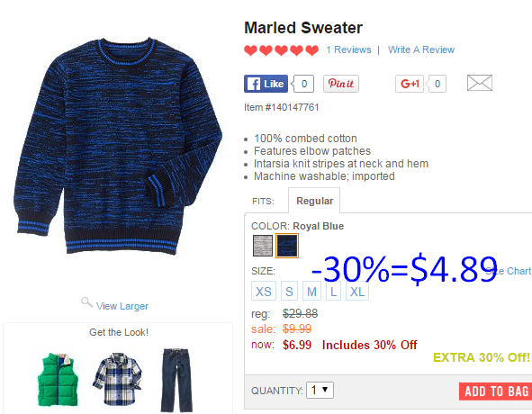Image resolution: width=532 pixels, height=414 pixels.
Task: Click the Write A Review link
Action: coord(421,49)
